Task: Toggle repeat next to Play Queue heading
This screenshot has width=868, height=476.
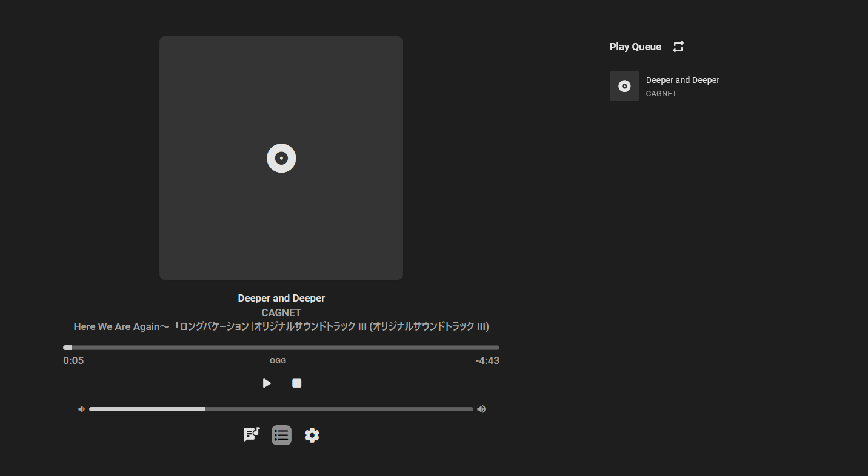Action: tap(678, 46)
